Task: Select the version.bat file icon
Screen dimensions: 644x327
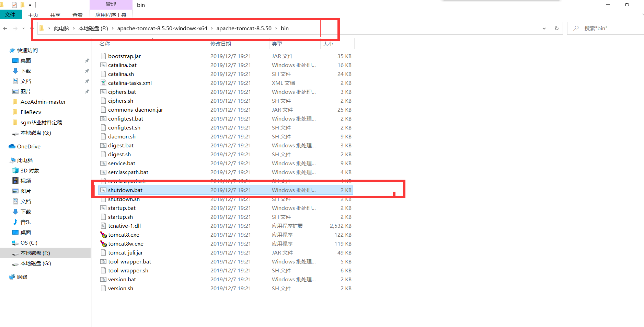Action: click(x=103, y=279)
